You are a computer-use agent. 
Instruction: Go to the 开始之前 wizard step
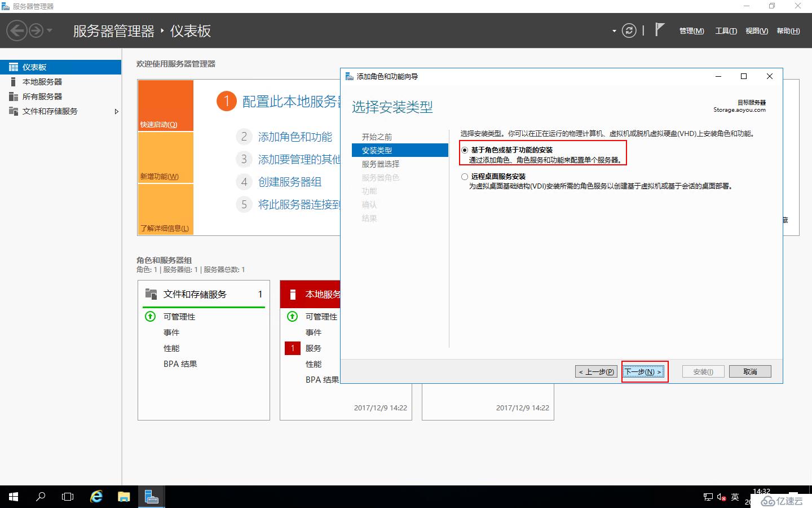[x=377, y=137]
